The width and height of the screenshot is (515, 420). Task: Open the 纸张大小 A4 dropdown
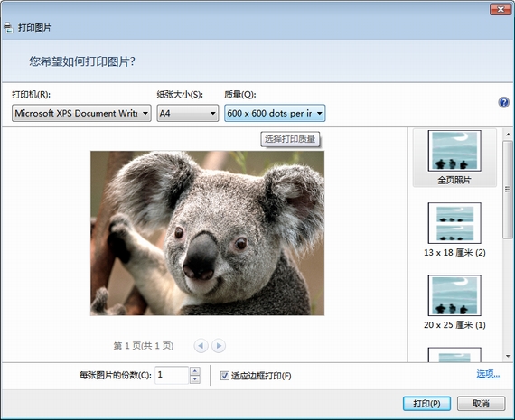point(188,113)
